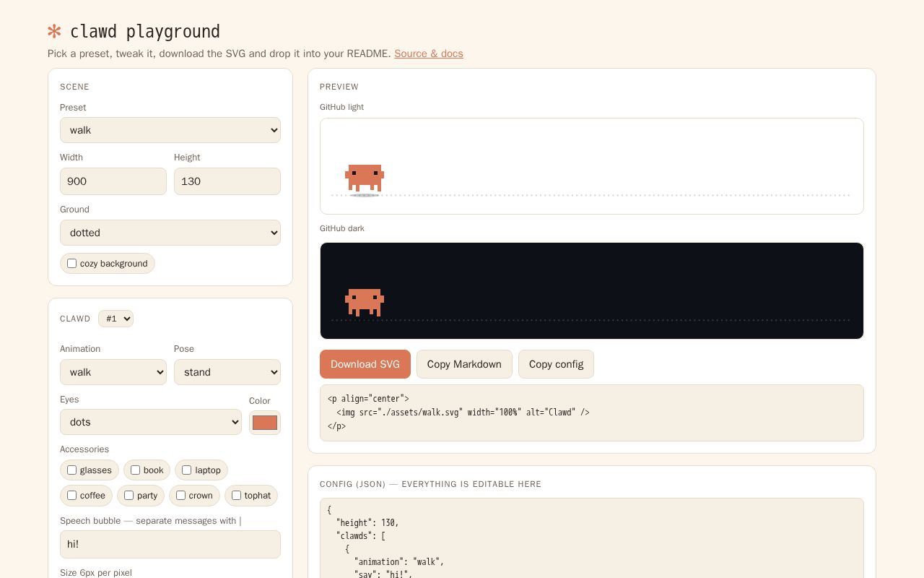Toggle the book accessory checkbox
This screenshot has width=924, height=578.
coord(135,470)
